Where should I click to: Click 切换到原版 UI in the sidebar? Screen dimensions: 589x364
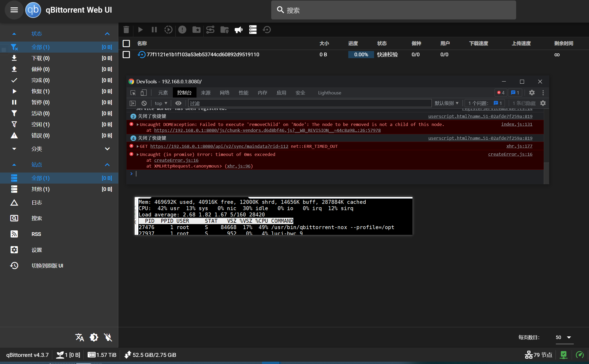pos(47,265)
